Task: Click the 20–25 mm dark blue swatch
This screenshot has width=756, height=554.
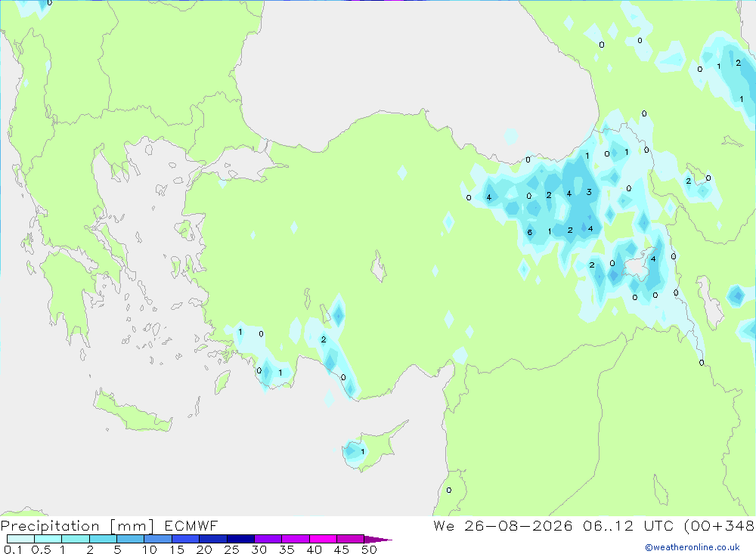Action: tap(213, 539)
